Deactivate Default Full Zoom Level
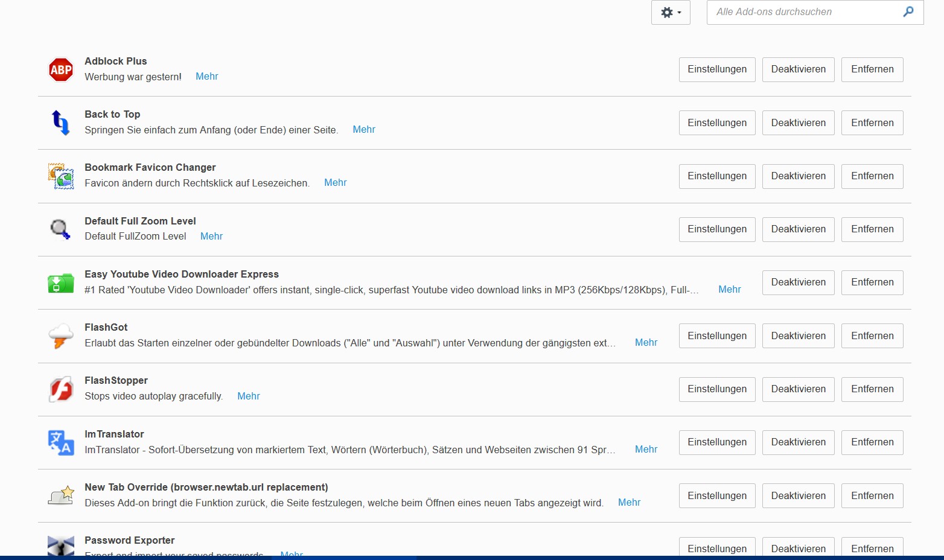The width and height of the screenshot is (944, 560). (x=799, y=229)
